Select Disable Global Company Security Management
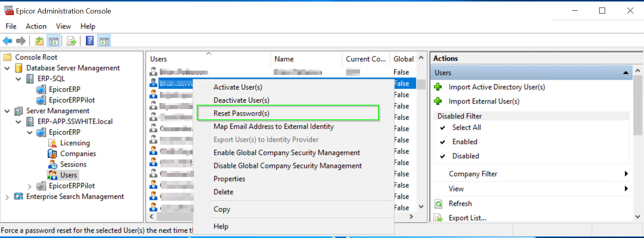644x238 pixels. [287, 166]
